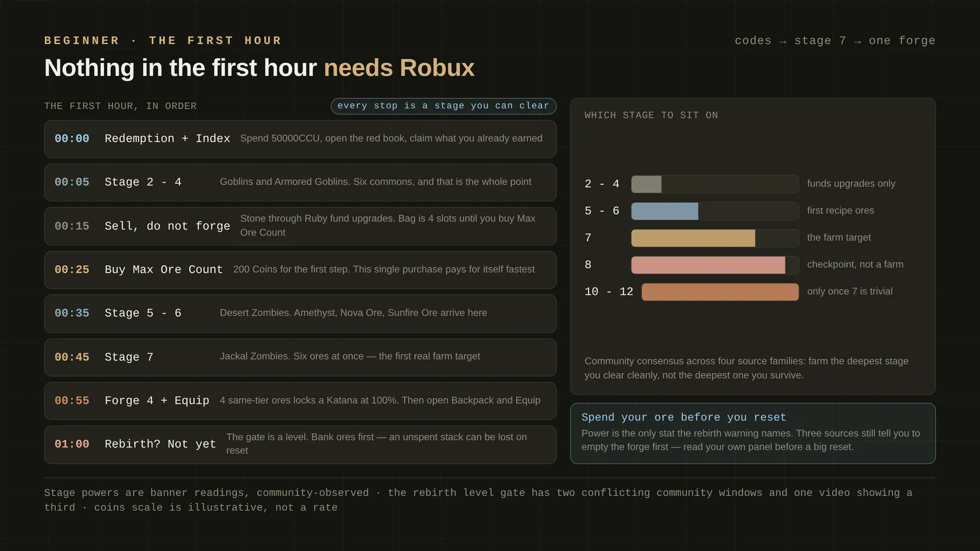Click the 'Desert Zombies. Amethyst, Nova Ore' description
The image size is (980, 551).
point(353,313)
